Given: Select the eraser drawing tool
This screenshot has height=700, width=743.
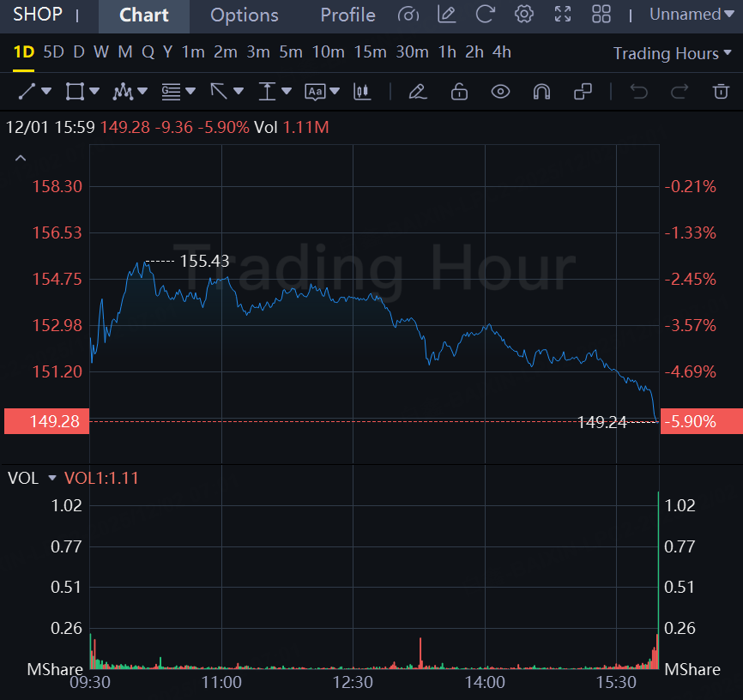Looking at the screenshot, I should coord(418,91).
